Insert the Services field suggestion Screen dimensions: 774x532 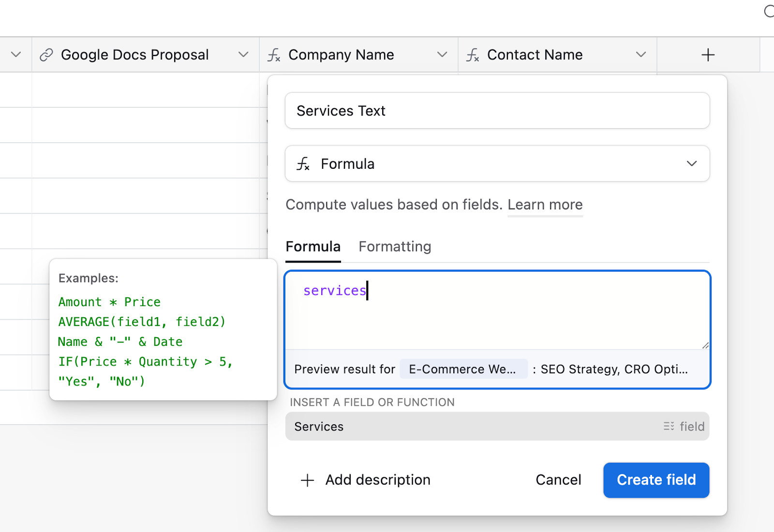[x=497, y=426]
